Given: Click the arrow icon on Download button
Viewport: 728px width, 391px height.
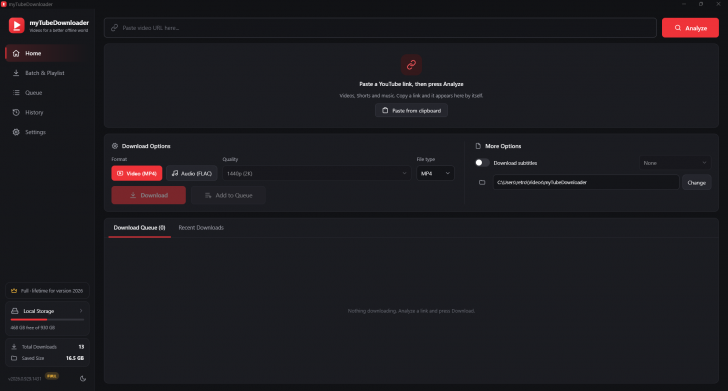Looking at the screenshot, I should coord(133,195).
